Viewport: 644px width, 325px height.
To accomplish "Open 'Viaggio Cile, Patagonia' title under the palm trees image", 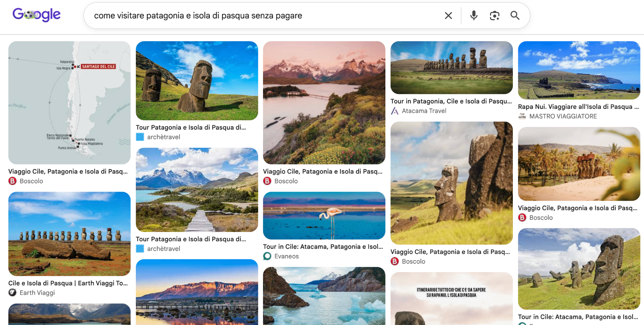I will (x=578, y=208).
